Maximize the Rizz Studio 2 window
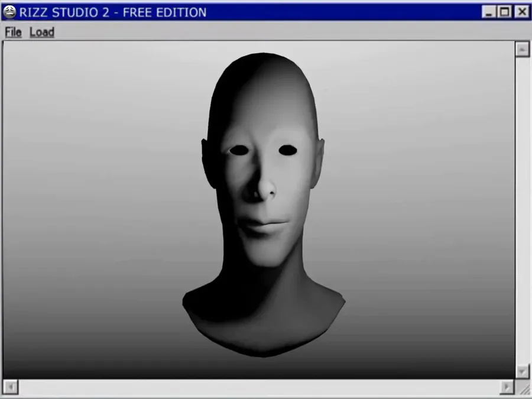Screen dimensions: 532x399 pyautogui.click(x=505, y=12)
